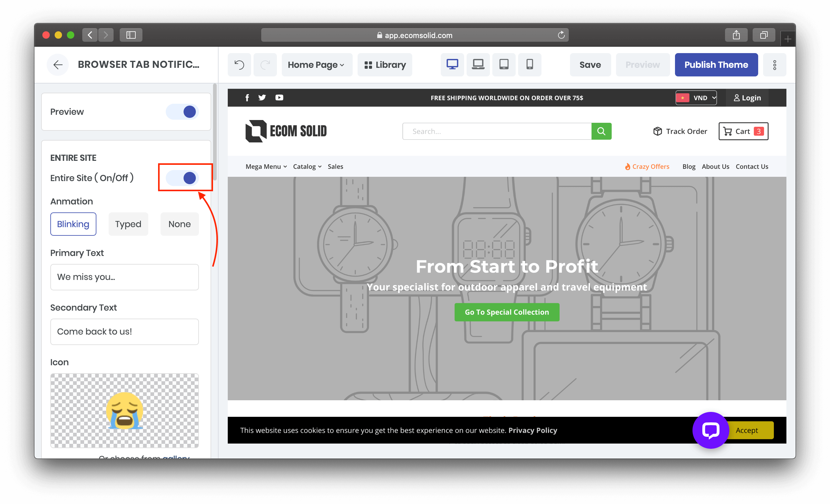Image resolution: width=830 pixels, height=504 pixels.
Task: Toggle the Preview switch off
Action: click(x=182, y=111)
